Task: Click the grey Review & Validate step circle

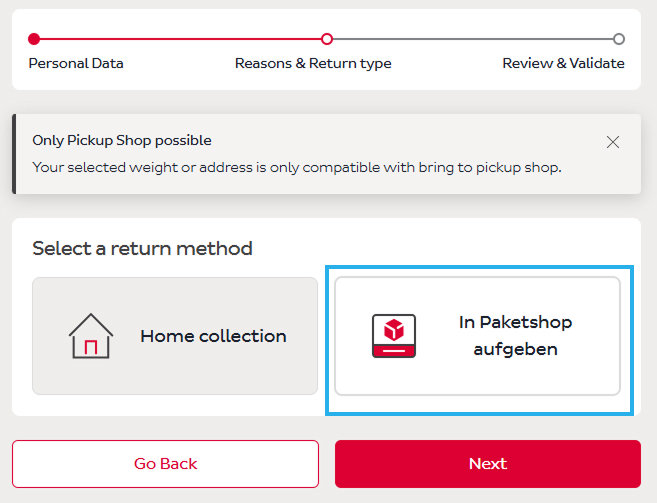Action: [619, 39]
